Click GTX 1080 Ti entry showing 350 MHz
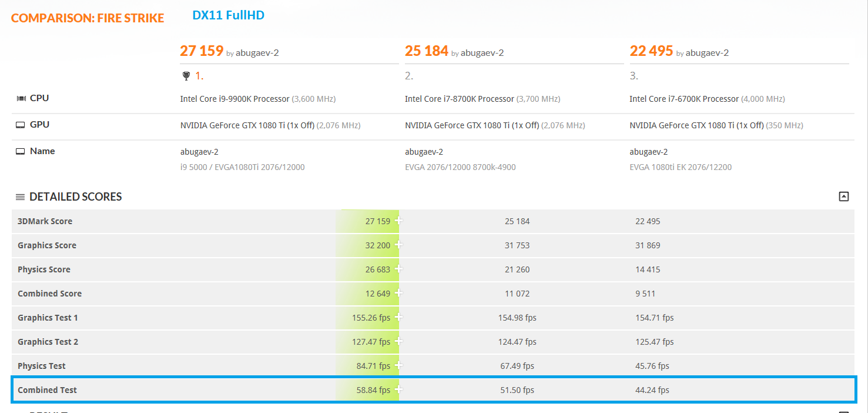 [x=716, y=125]
